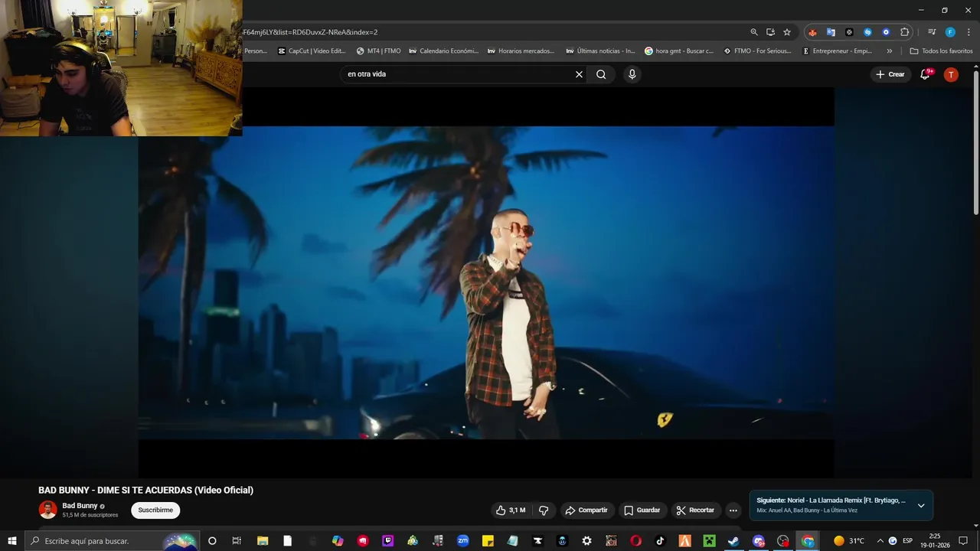This screenshot has width=980, height=551.
Task: Start voice search with the microphone icon
Action: [632, 74]
